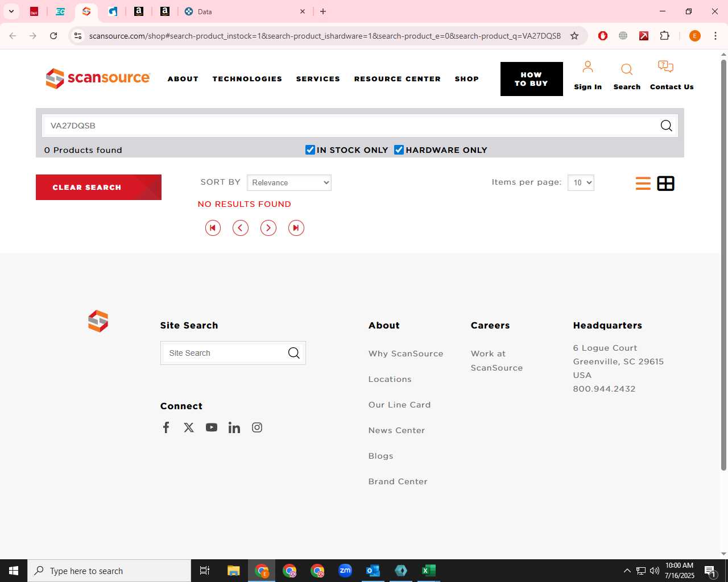Switch to grid view layout icon

tap(665, 183)
